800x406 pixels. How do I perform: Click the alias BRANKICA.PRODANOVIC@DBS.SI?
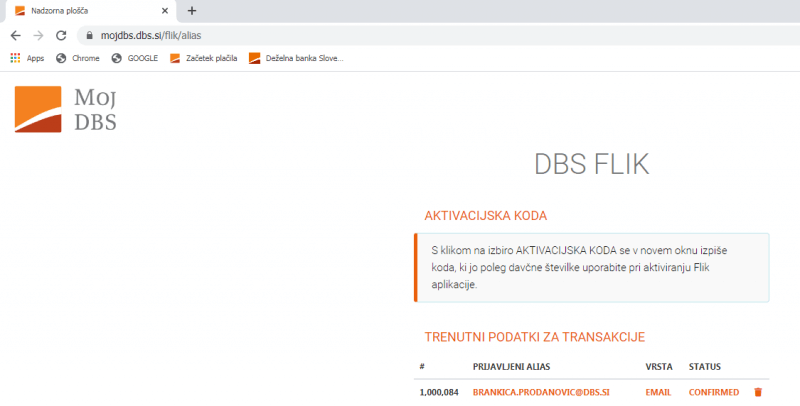click(541, 392)
